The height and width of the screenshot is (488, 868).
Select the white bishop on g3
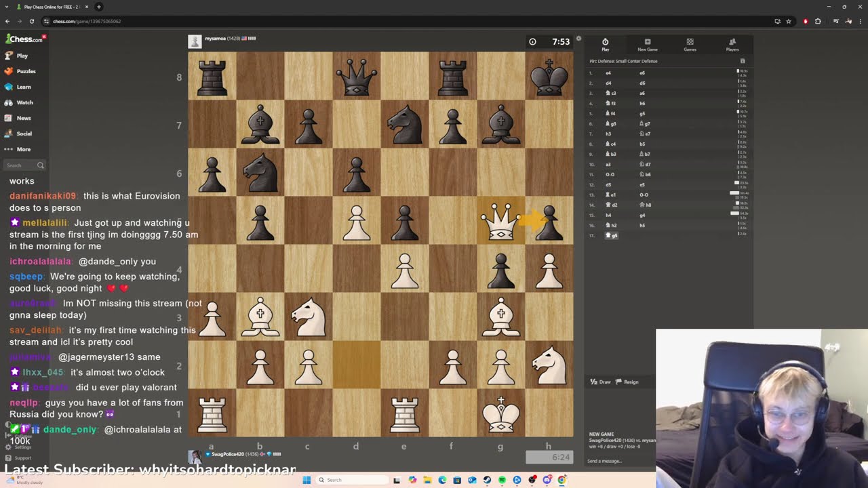pos(500,317)
